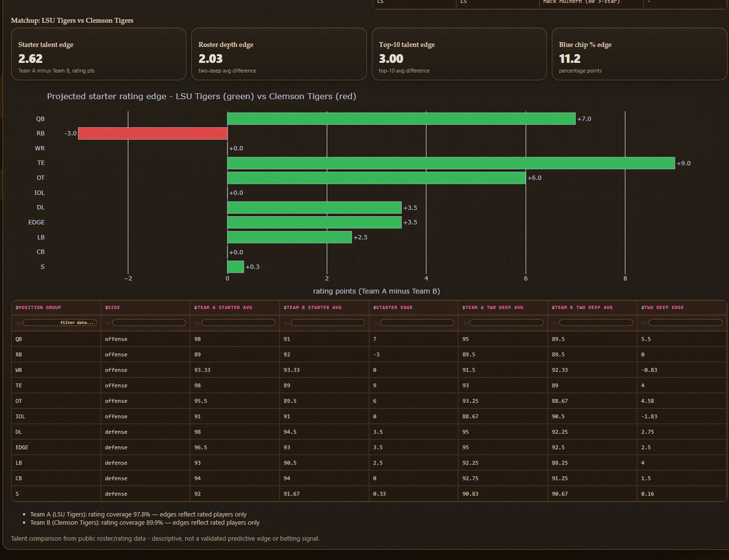Image resolution: width=729 pixels, height=560 pixels.
Task: Click the '-0.83' two deep edge cell
Action: [682, 370]
